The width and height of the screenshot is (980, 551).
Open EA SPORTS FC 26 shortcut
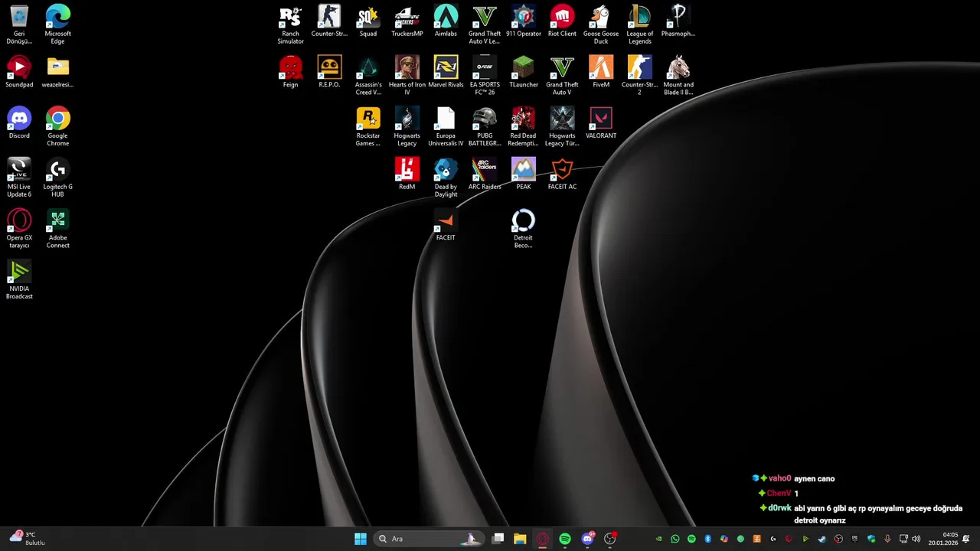[x=485, y=76]
